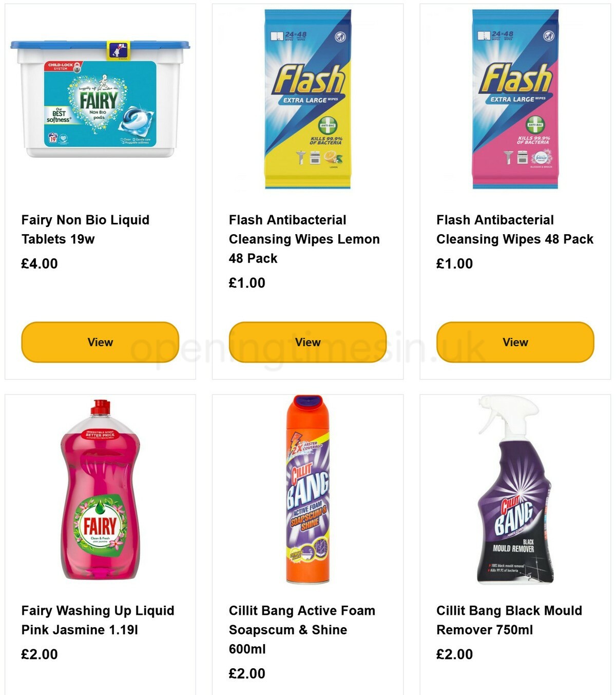Open the Fairy Washing Up Liquid bottle image

100,493
